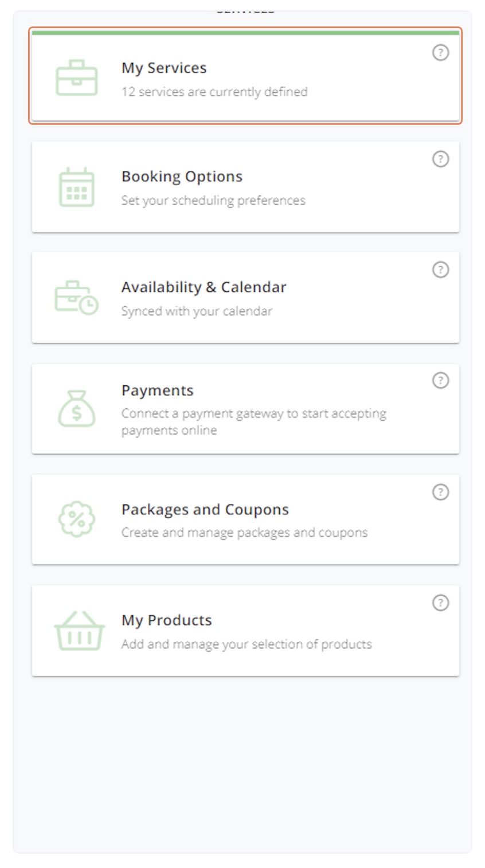View help for Packages and Coupons
485x868 pixels.
click(440, 492)
